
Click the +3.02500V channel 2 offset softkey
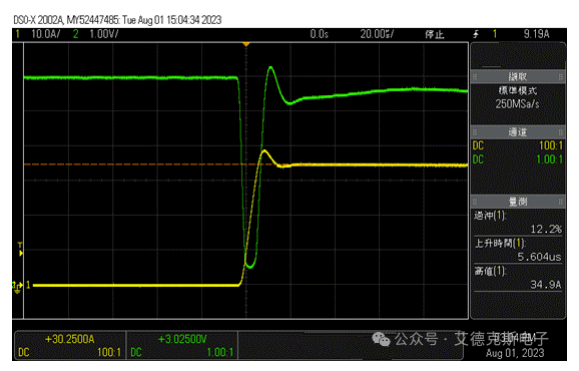click(x=182, y=346)
